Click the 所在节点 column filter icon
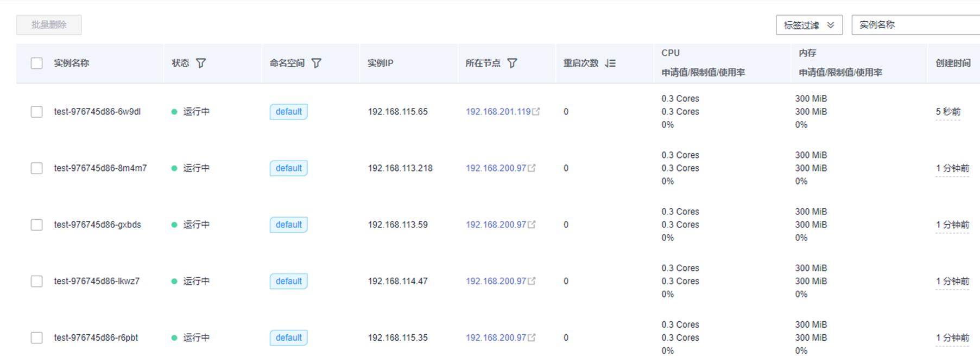980x363 pixels. tap(512, 63)
